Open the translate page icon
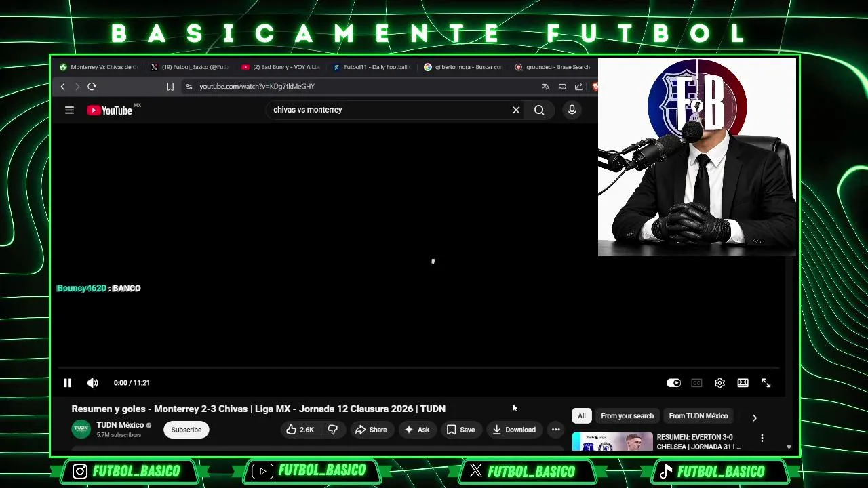Screen dimensions: 868x488 tap(546, 87)
